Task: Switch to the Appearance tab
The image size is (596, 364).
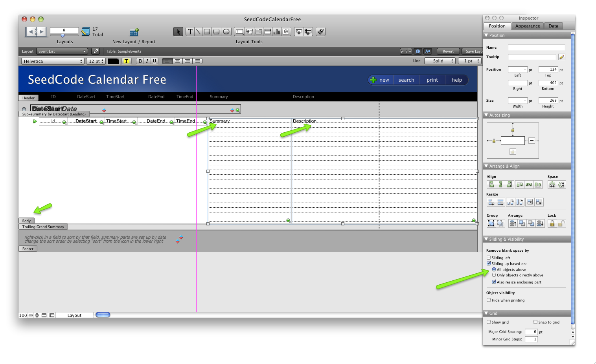Action: click(528, 26)
